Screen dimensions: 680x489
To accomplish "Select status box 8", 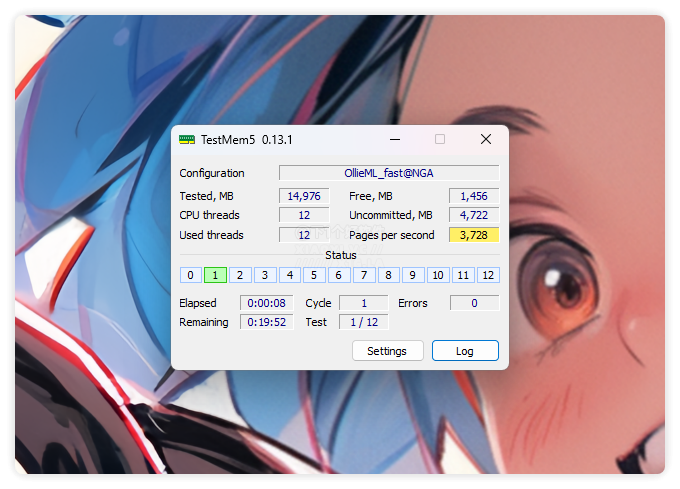I will (x=389, y=275).
